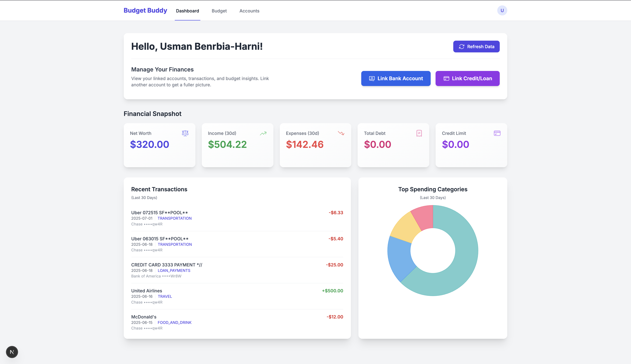Click the Link Credit/Loan button
The image size is (631, 364).
467,78
